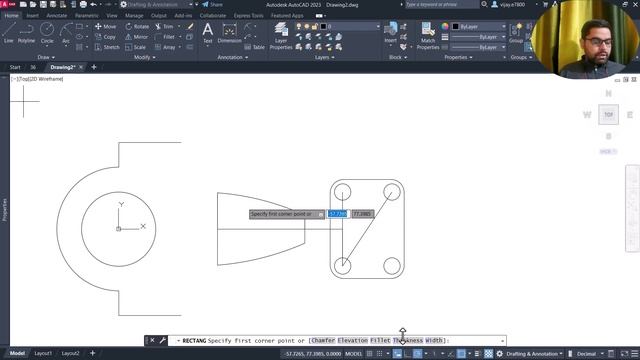Image resolution: width=640 pixels, height=360 pixels.
Task: Expand the Modify panel
Action: [144, 58]
